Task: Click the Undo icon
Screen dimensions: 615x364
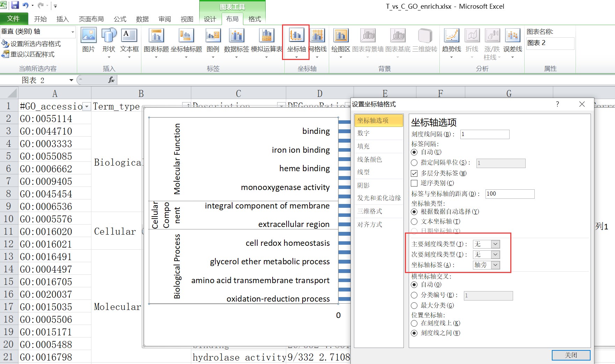Action: pyautogui.click(x=26, y=5)
